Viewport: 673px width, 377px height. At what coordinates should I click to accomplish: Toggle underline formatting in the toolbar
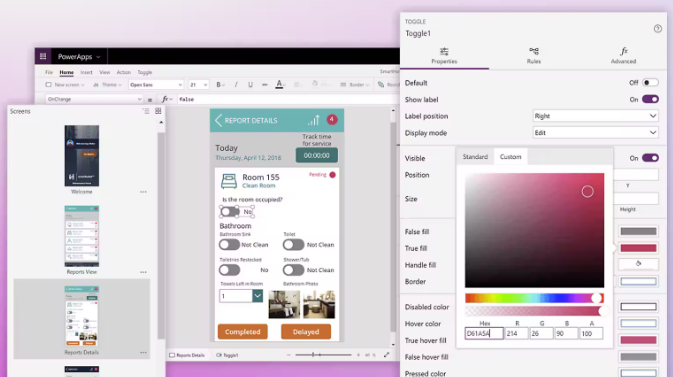coord(250,85)
